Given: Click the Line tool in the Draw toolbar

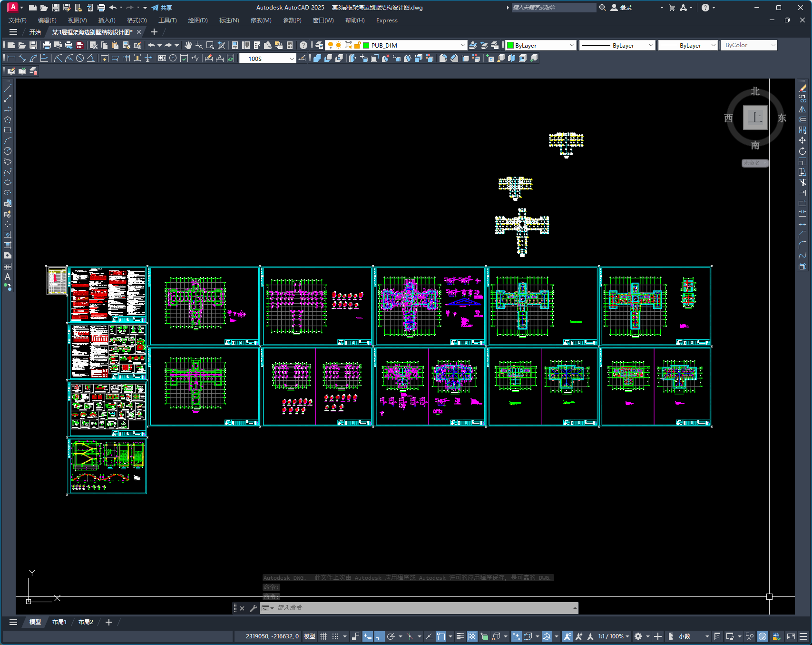Looking at the screenshot, I should (x=8, y=88).
